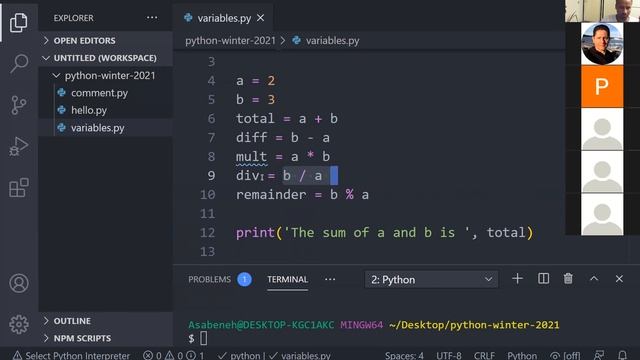Click the print statement on line 12
The height and width of the screenshot is (360, 640).
point(384,233)
